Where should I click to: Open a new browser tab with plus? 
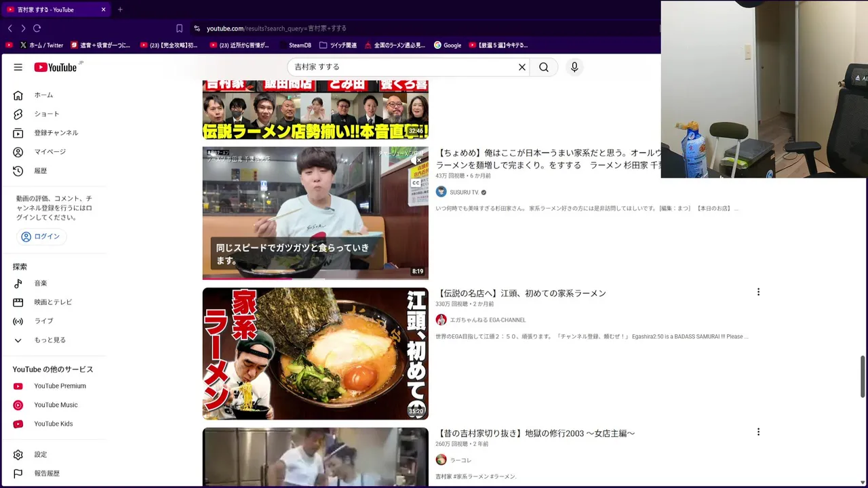click(120, 9)
